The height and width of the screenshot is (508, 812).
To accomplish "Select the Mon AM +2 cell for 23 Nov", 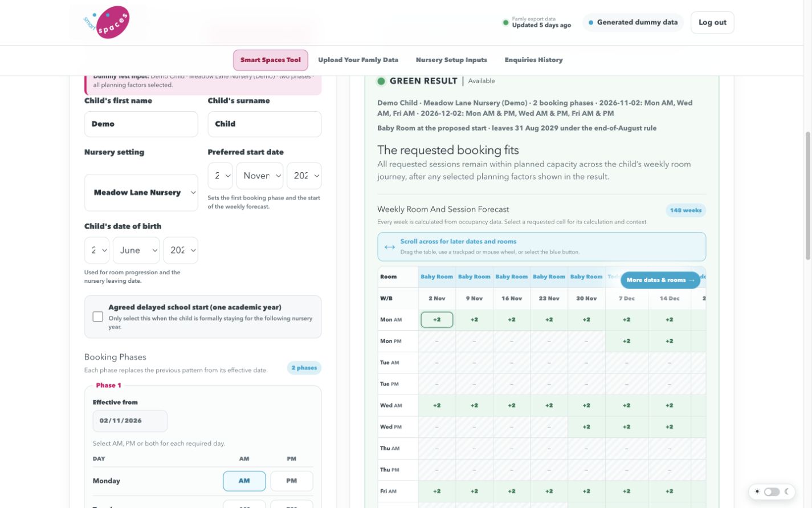I will (x=549, y=320).
